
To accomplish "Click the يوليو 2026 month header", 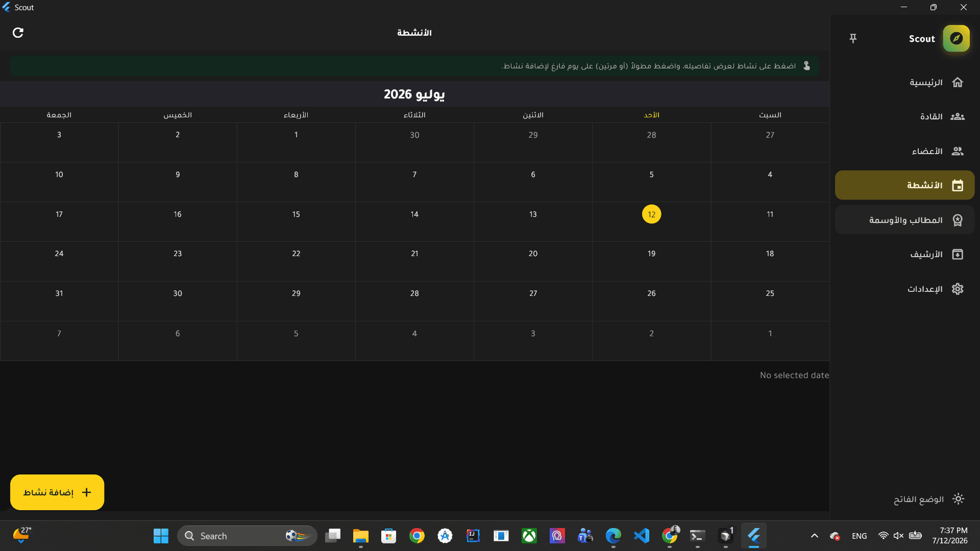I will (414, 94).
